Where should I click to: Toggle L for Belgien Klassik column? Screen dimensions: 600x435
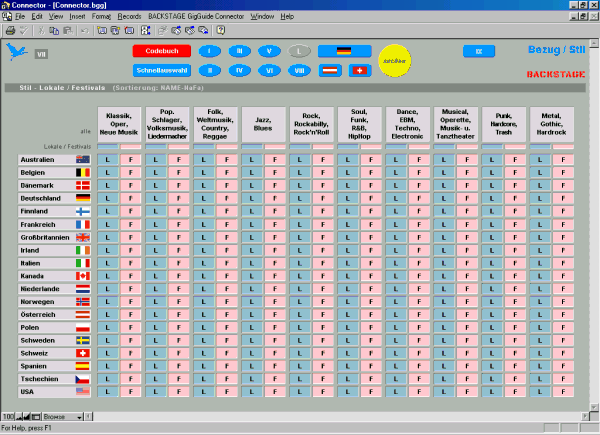click(x=108, y=172)
